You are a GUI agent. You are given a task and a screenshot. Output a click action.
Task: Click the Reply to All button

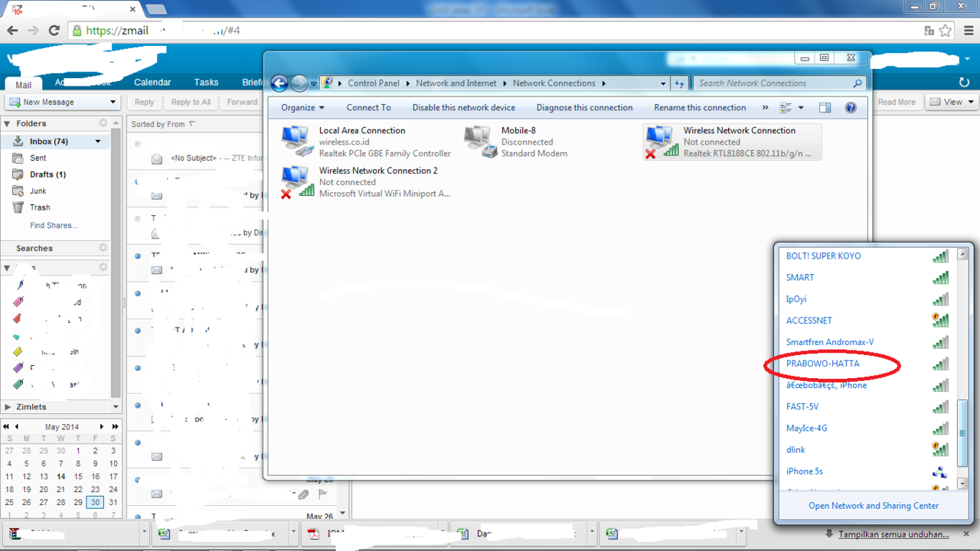coord(191,102)
